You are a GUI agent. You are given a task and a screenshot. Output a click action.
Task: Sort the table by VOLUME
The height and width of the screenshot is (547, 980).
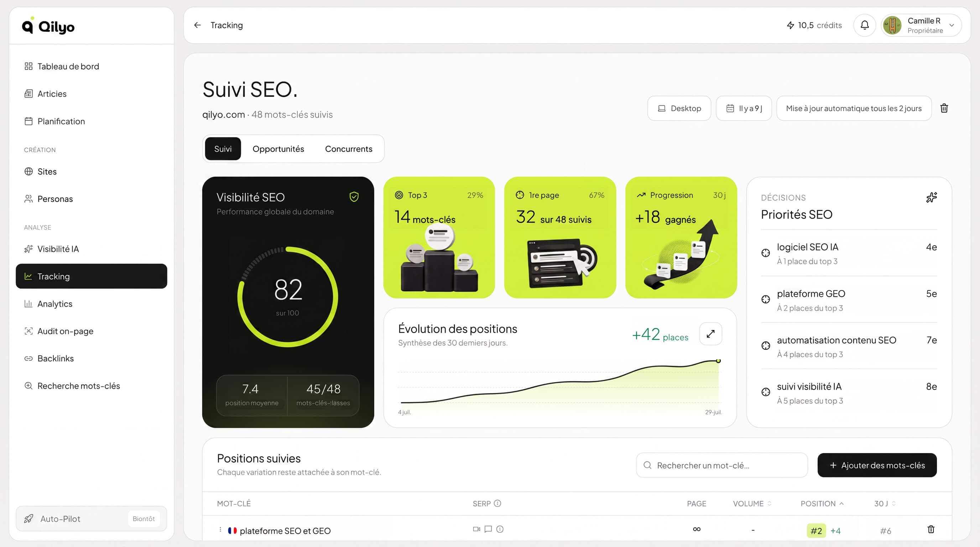(x=752, y=504)
